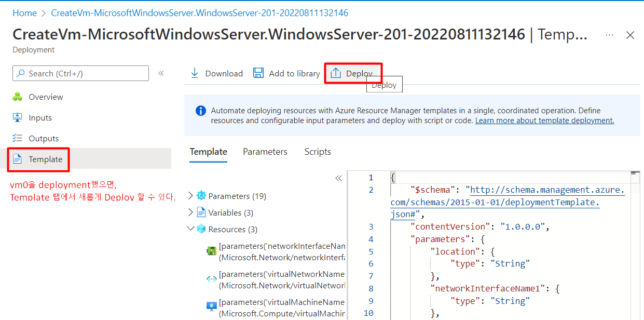
Task: Click the "parameters": { code line
Action: point(447,239)
